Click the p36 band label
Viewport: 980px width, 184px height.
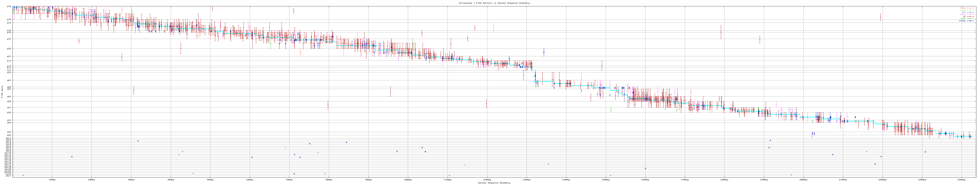pos(9,7)
